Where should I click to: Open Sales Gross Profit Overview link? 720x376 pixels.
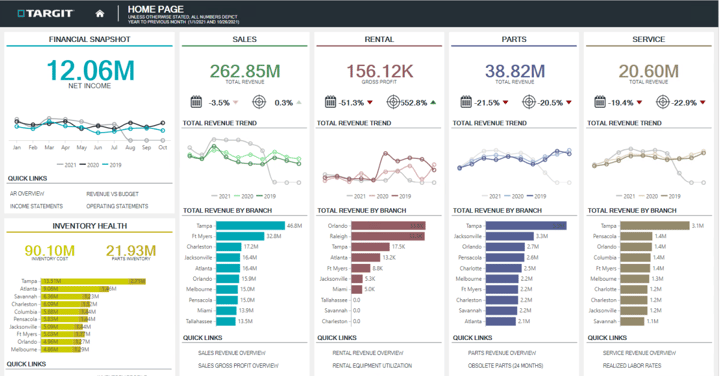(x=238, y=365)
